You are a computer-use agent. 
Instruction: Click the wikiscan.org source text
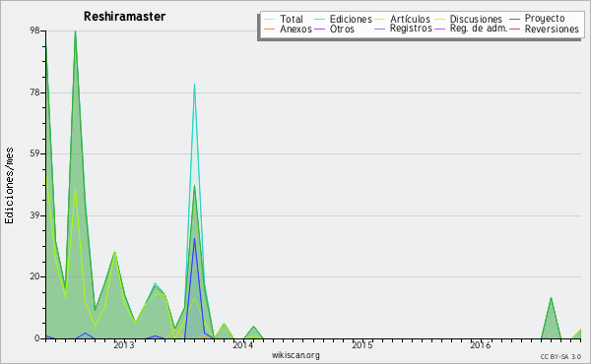pyautogui.click(x=295, y=355)
